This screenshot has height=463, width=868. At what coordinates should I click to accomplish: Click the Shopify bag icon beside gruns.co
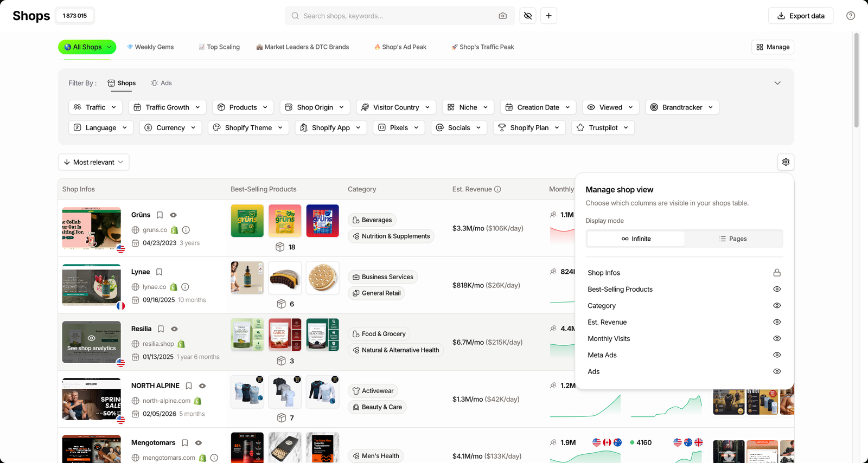[x=174, y=230]
